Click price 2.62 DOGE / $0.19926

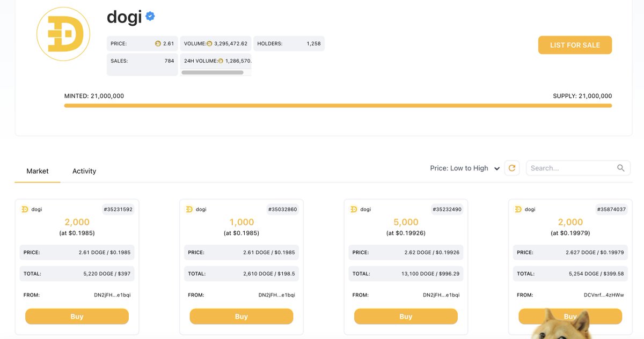pos(432,252)
